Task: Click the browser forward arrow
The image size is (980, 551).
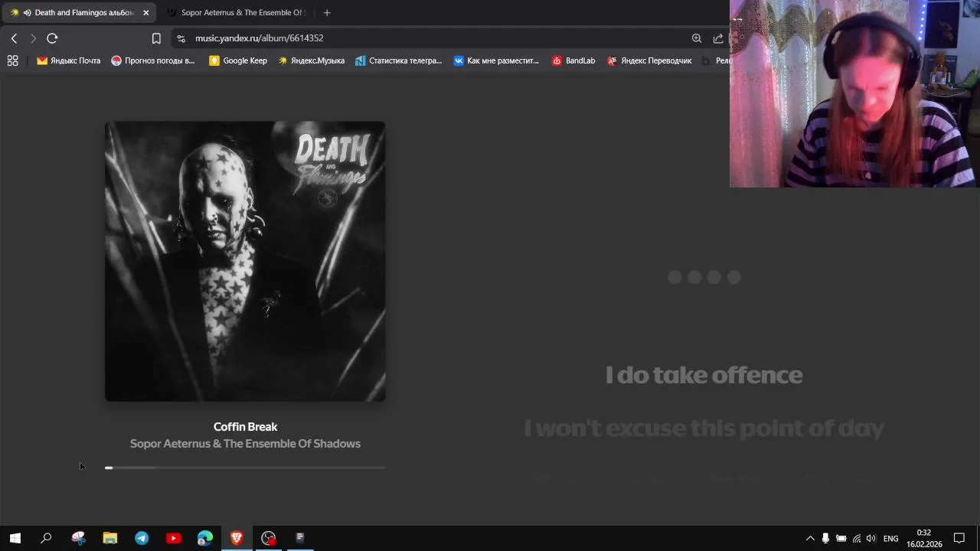Action: (x=33, y=38)
